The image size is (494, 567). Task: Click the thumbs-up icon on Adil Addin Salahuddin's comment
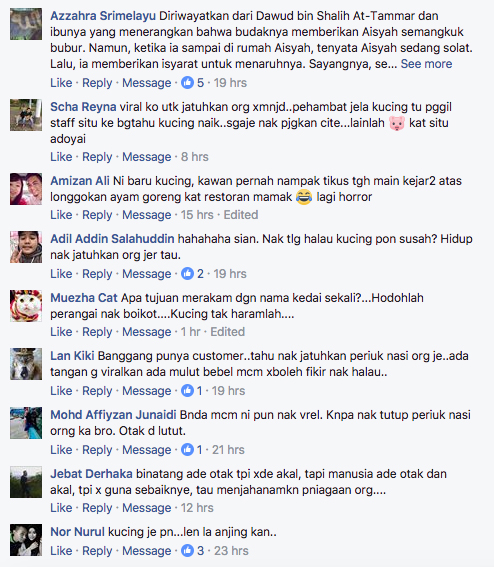187,274
